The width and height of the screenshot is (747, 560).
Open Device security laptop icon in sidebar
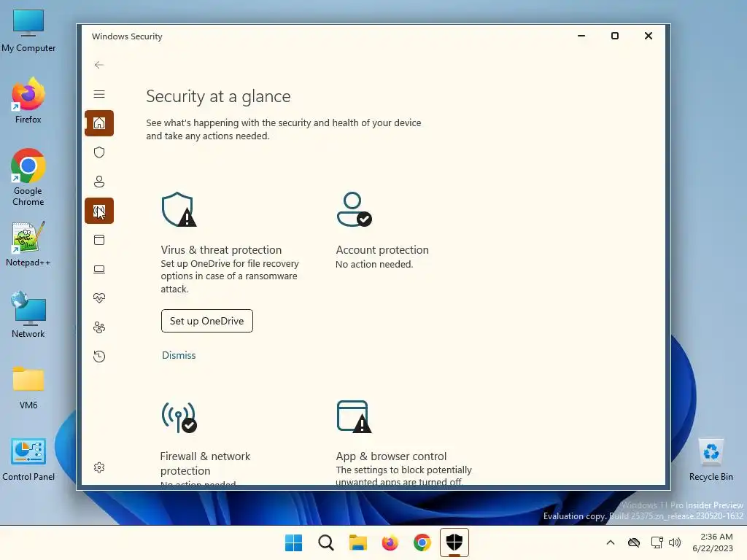99,269
